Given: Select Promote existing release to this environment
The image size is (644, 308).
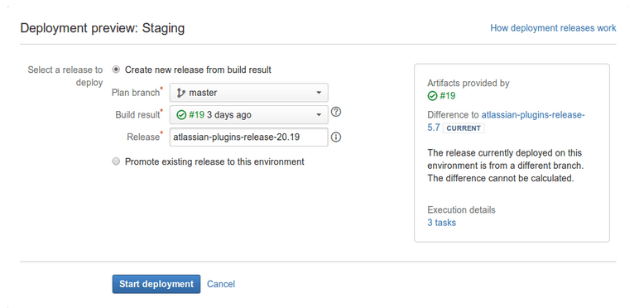Looking at the screenshot, I should click(116, 161).
